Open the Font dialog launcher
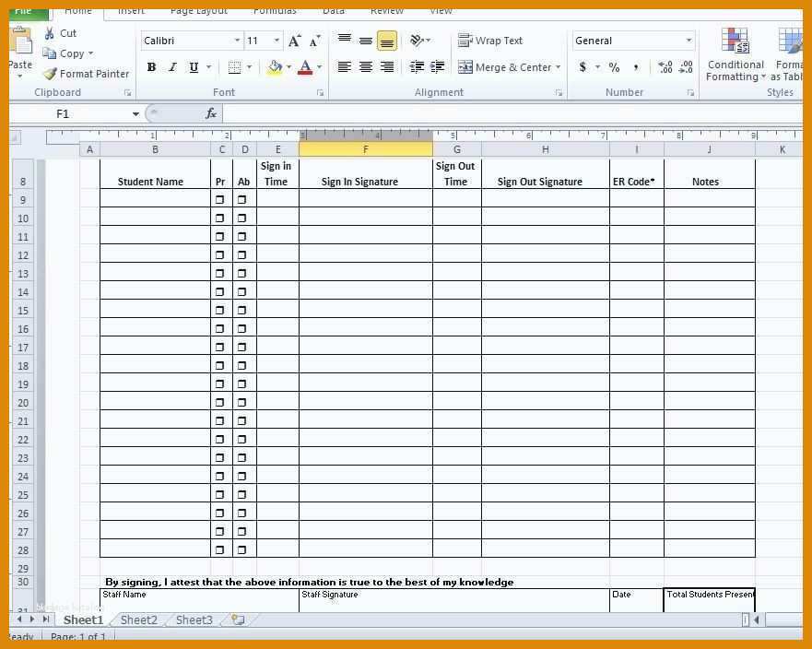Image resolution: width=812 pixels, height=649 pixels. point(320,93)
